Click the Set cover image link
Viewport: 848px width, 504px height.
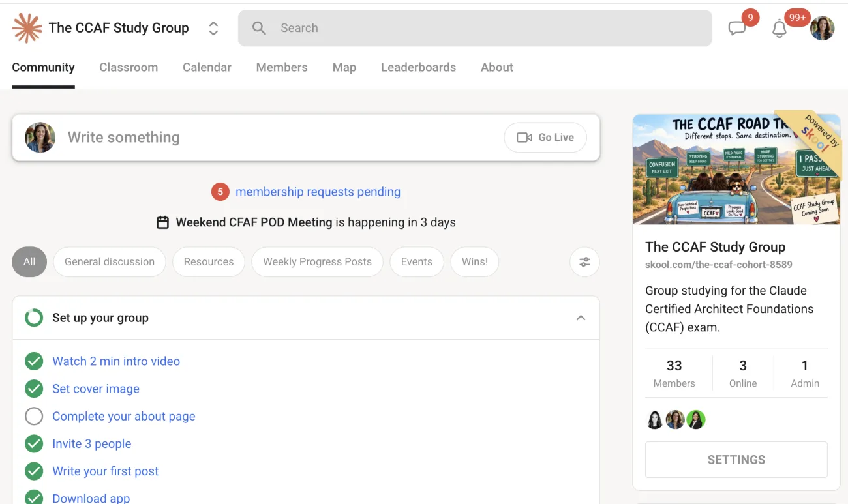click(96, 389)
